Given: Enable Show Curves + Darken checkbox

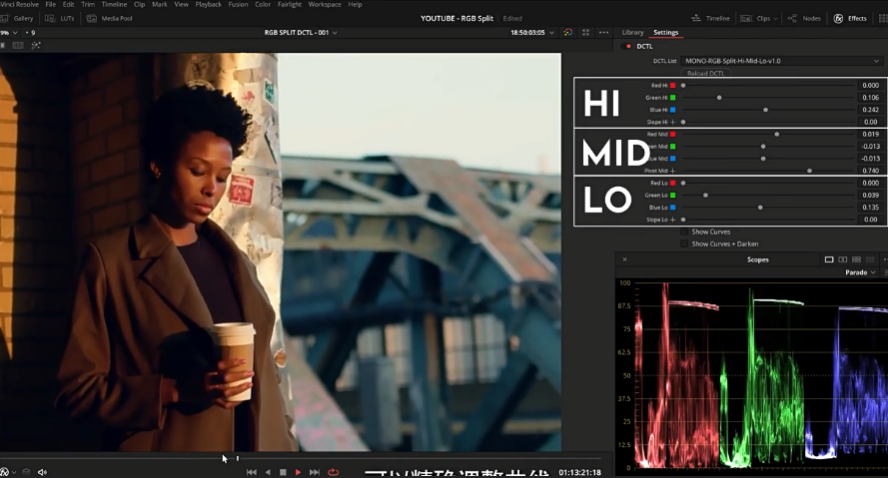Looking at the screenshot, I should pyautogui.click(x=685, y=243).
